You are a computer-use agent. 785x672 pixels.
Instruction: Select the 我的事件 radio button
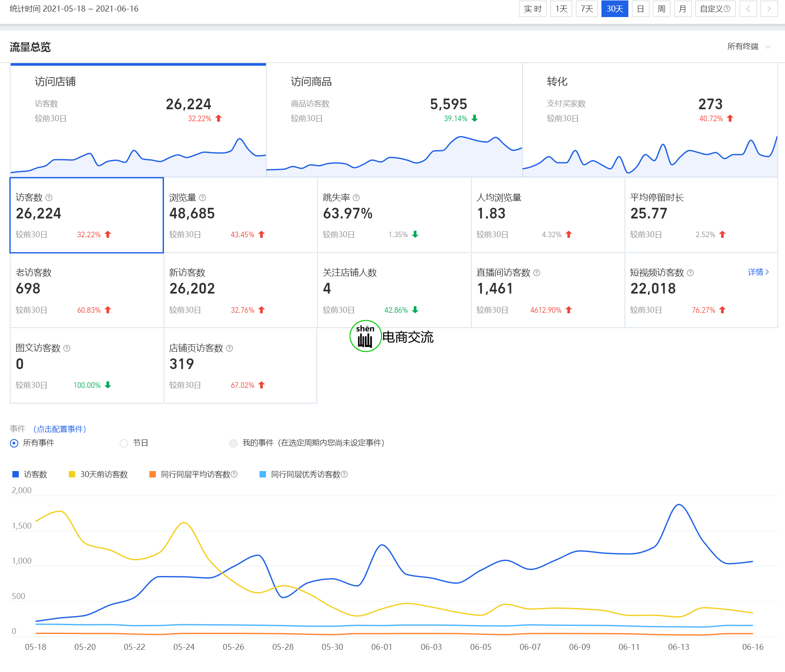click(x=233, y=443)
